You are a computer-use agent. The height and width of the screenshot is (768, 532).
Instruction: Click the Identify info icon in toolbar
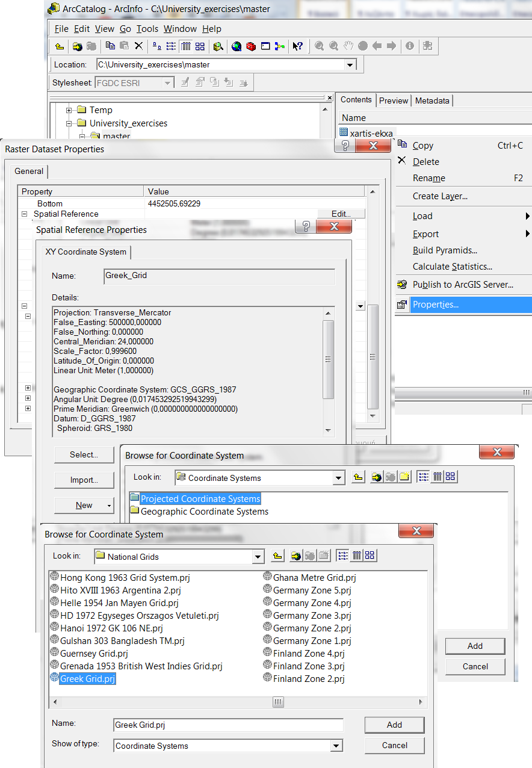(x=410, y=46)
